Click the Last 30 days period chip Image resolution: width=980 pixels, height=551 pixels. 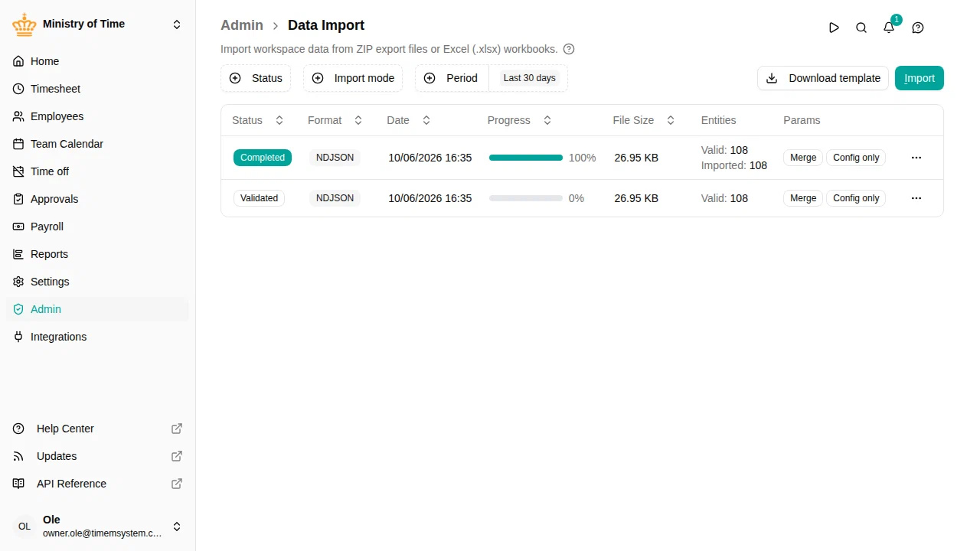pyautogui.click(x=529, y=78)
